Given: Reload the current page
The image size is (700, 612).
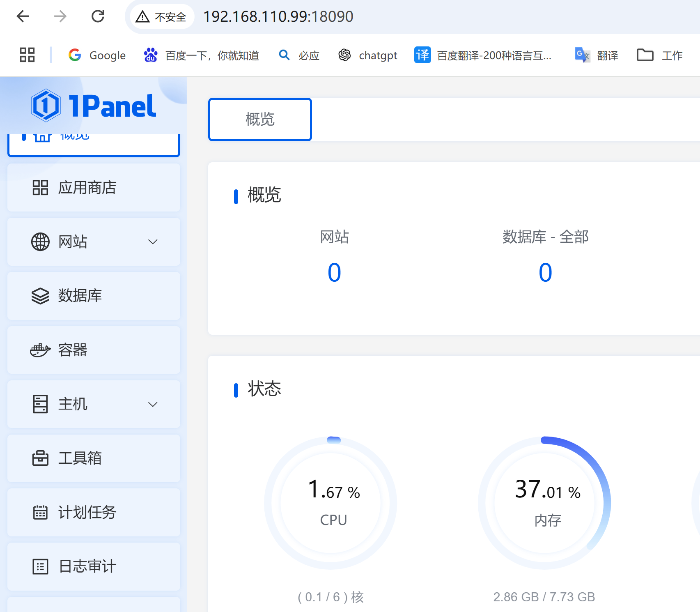Looking at the screenshot, I should pos(98,16).
